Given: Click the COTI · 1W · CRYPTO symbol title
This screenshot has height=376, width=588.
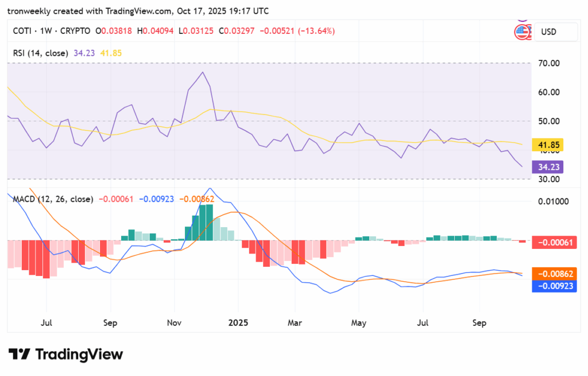Looking at the screenshot, I should (52, 30).
